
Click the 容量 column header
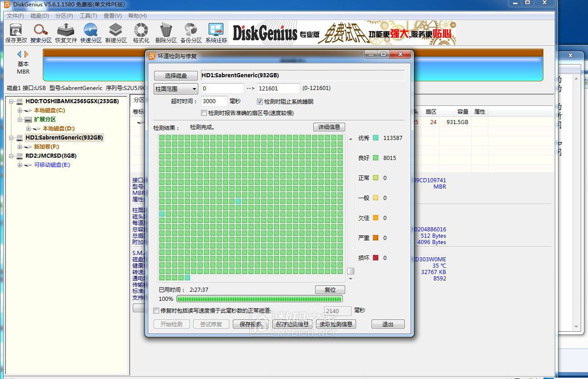456,112
